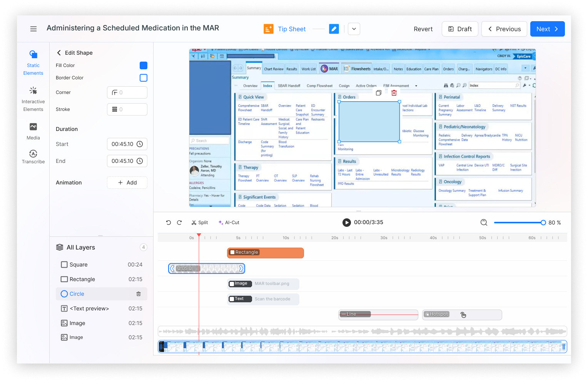Duplicate the selected shape on canvas
Screen dimensions: 588x382
pos(379,93)
